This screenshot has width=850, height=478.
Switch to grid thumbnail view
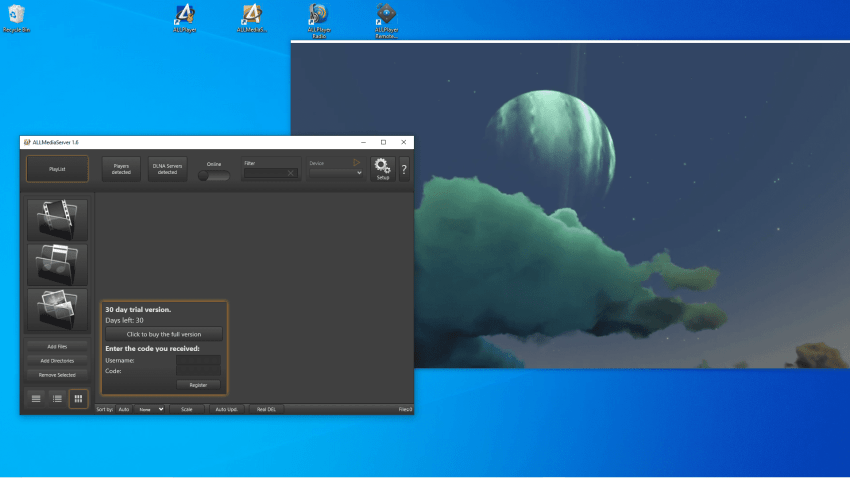78,399
